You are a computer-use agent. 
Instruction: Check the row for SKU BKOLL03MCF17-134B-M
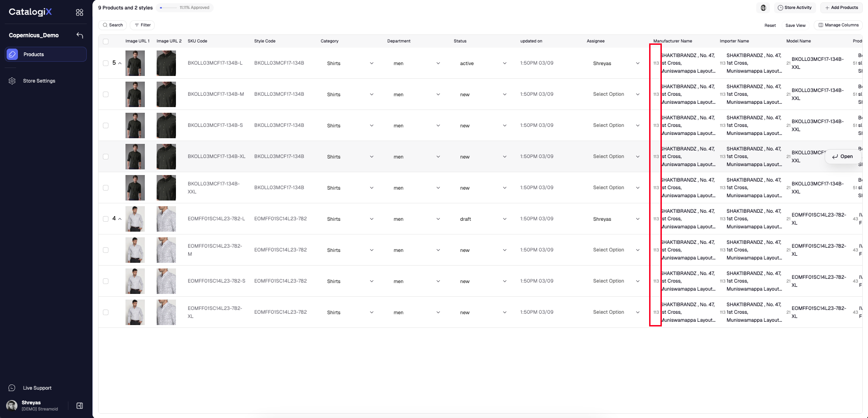(x=106, y=94)
